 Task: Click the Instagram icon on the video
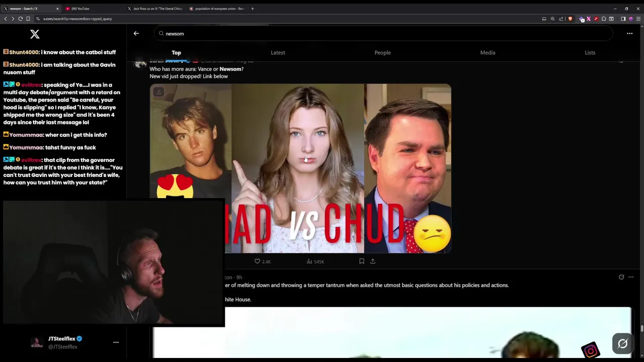click(x=591, y=350)
